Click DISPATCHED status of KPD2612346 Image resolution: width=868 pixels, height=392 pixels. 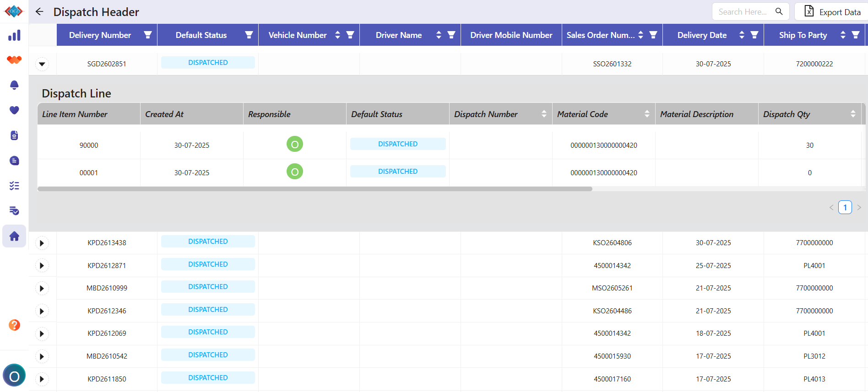[x=208, y=309]
